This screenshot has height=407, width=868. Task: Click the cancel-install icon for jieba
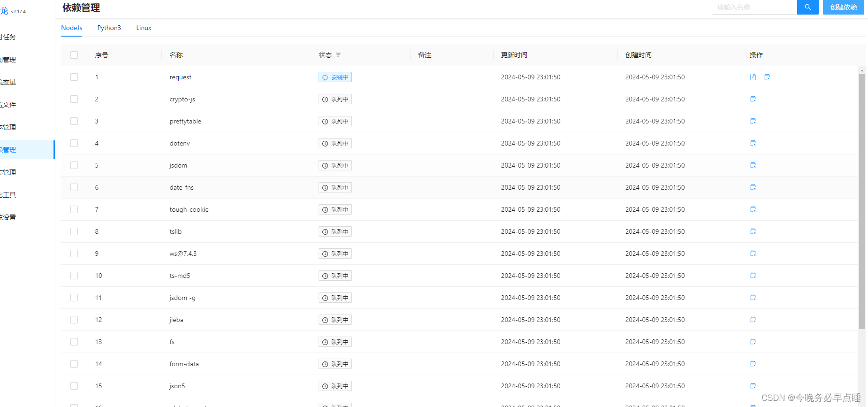point(753,320)
